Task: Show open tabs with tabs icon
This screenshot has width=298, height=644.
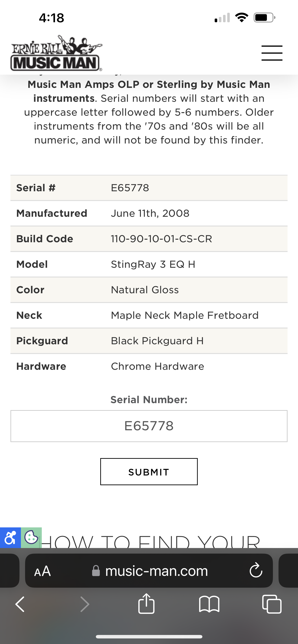Action: (x=272, y=604)
